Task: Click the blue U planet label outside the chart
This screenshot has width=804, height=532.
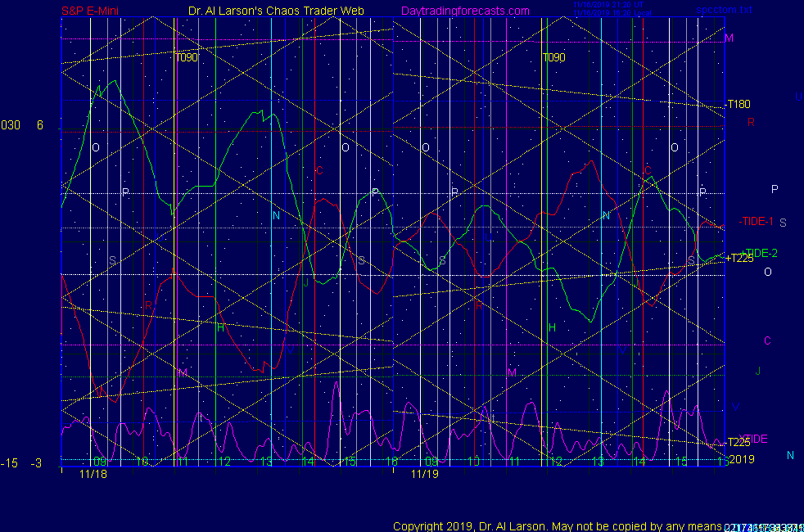Action: tap(797, 97)
